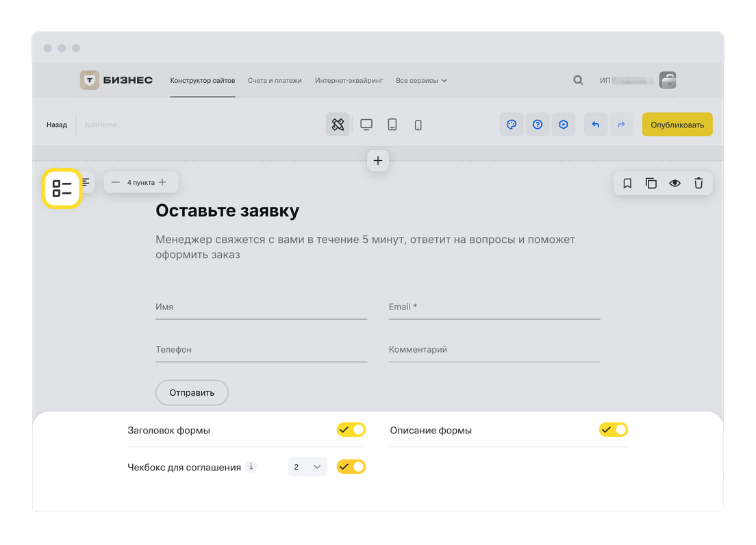Click the help question mark icon
The width and height of the screenshot is (756, 545).
pos(538,125)
